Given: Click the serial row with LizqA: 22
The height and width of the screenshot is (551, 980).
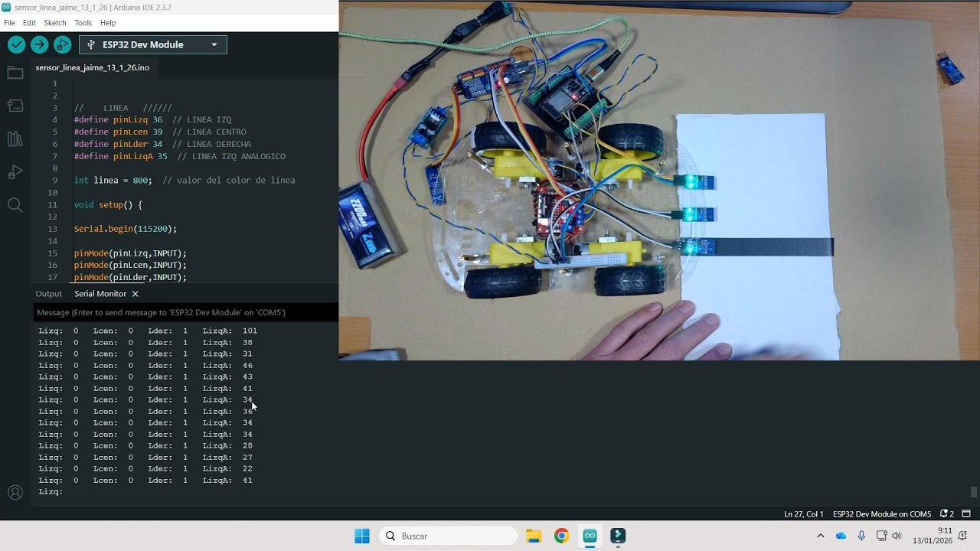Looking at the screenshot, I should click(145, 468).
